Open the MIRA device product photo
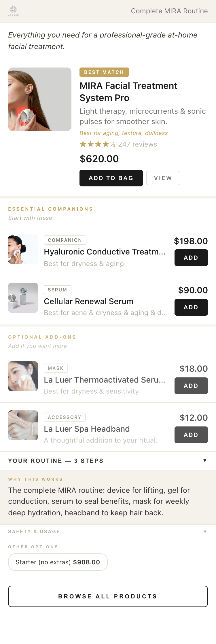This screenshot has width=216, height=644. click(40, 99)
